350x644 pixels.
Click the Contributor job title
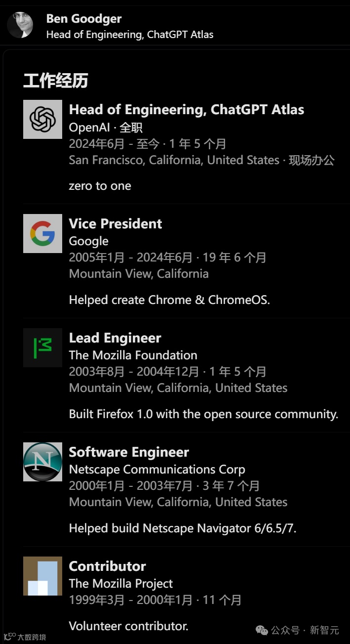[x=107, y=566]
